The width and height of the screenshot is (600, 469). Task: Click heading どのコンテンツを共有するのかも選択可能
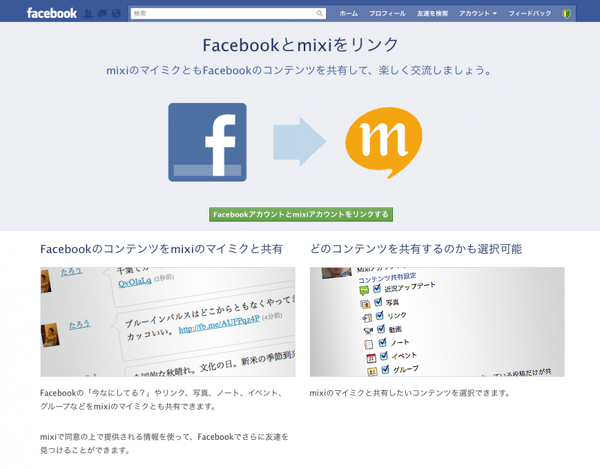[416, 249]
